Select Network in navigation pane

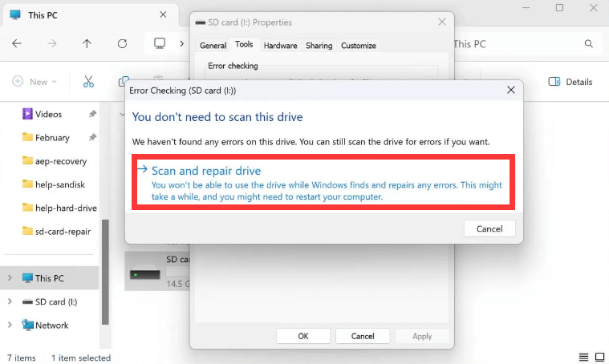click(51, 326)
